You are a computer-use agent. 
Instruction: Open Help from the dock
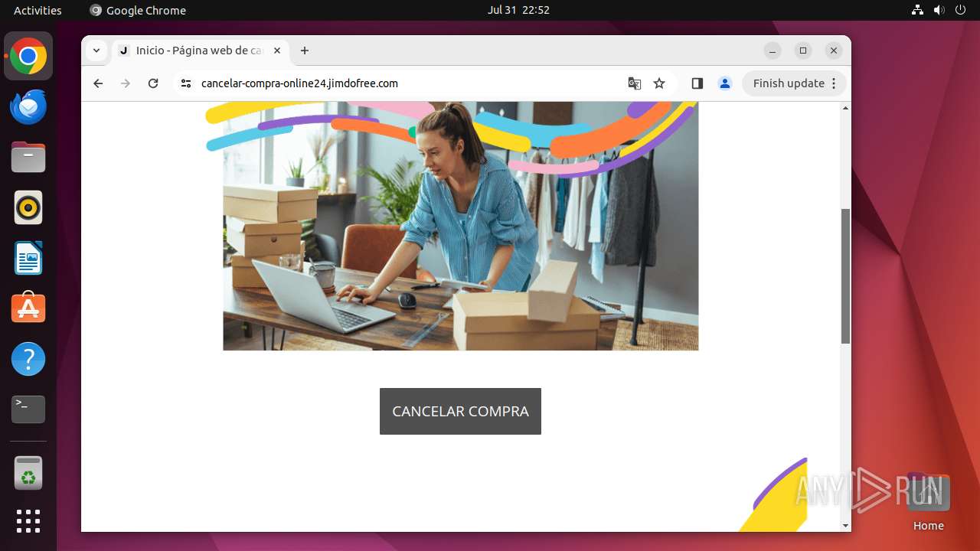tap(28, 359)
